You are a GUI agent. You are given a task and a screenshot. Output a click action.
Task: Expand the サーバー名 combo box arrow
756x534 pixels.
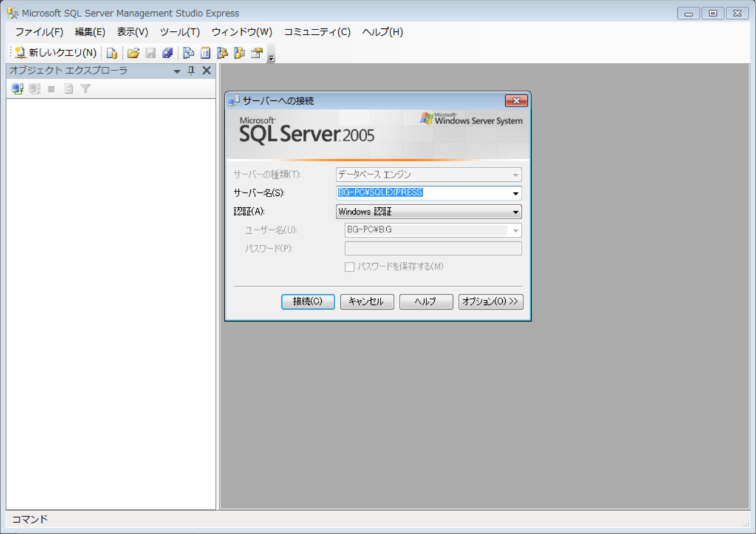click(x=515, y=193)
